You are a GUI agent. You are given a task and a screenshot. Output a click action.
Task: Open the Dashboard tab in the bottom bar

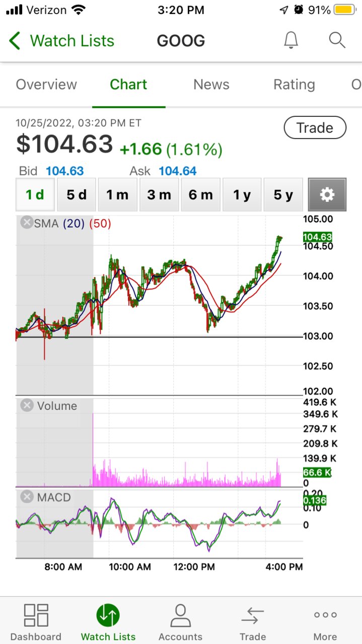tap(36, 623)
